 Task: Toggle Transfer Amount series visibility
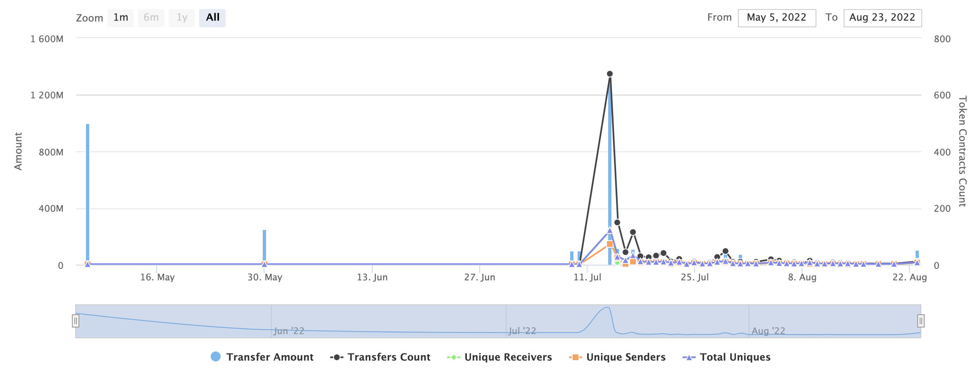pyautogui.click(x=269, y=357)
